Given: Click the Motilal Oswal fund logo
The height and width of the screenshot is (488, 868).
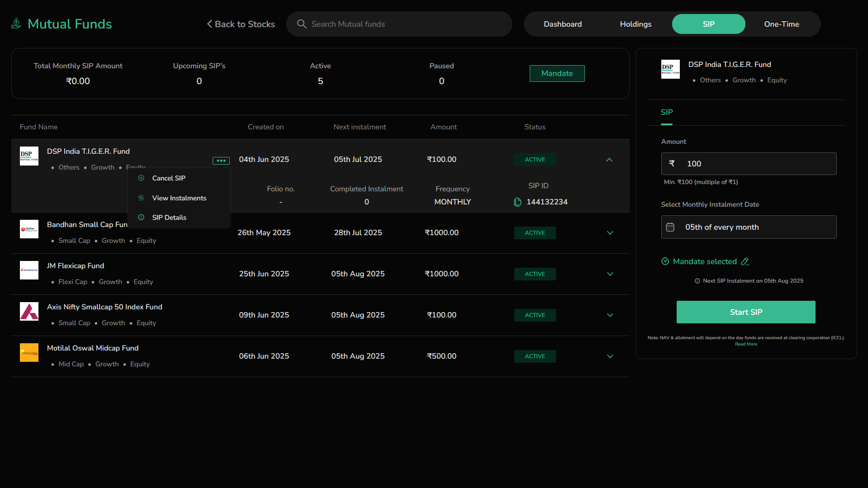Looking at the screenshot, I should (x=29, y=353).
